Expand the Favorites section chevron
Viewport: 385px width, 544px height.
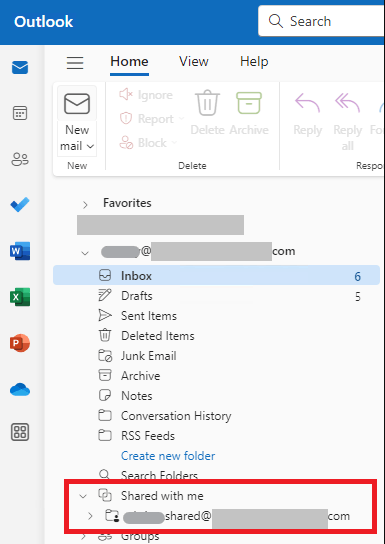coord(85,205)
